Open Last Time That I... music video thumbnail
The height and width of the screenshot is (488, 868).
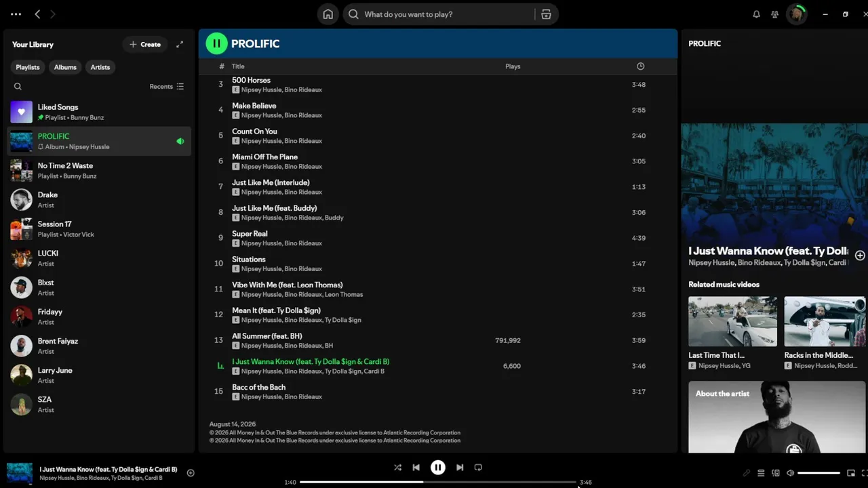tap(732, 321)
